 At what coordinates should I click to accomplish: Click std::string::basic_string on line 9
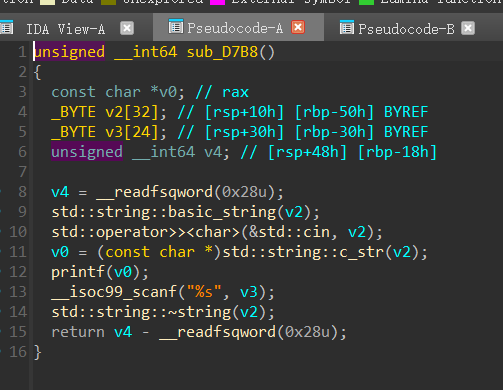point(164,212)
